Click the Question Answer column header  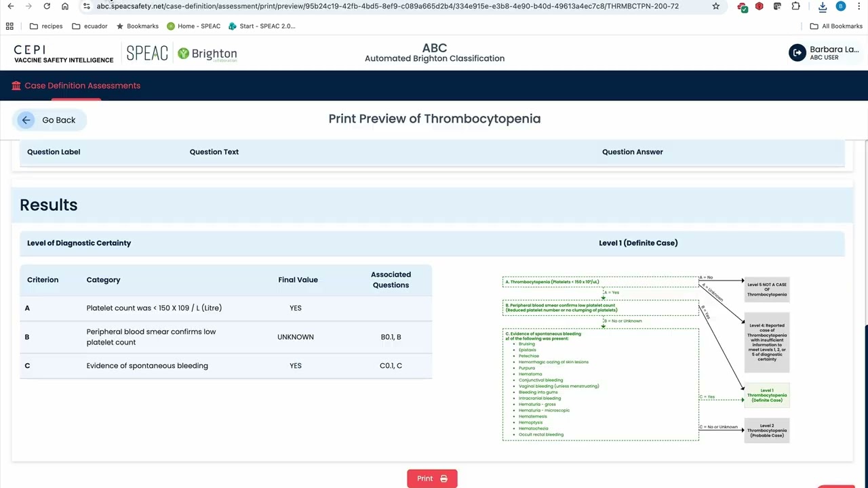pos(633,152)
